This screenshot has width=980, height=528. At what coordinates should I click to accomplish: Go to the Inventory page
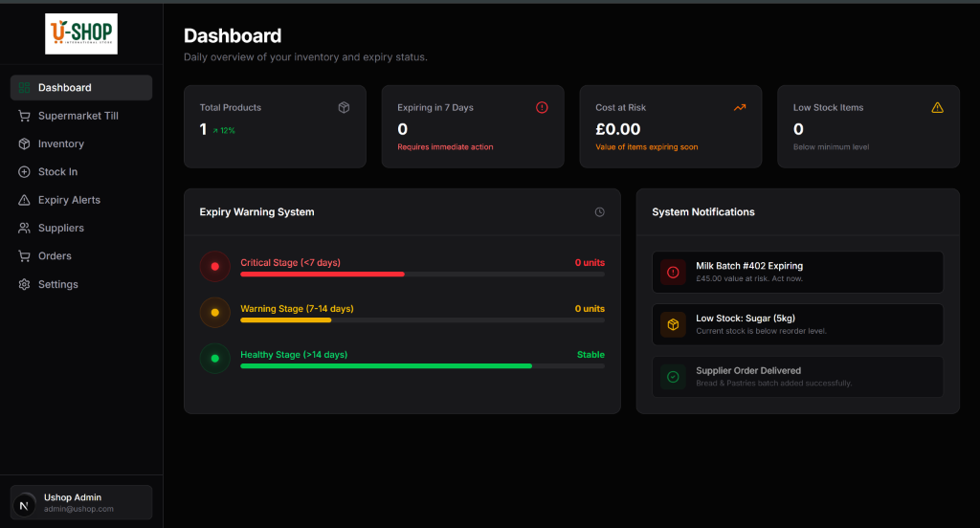[x=61, y=143]
